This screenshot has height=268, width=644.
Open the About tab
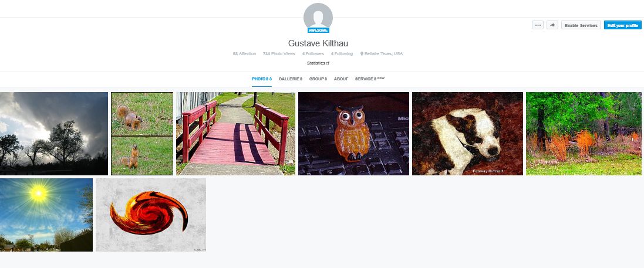click(341, 79)
